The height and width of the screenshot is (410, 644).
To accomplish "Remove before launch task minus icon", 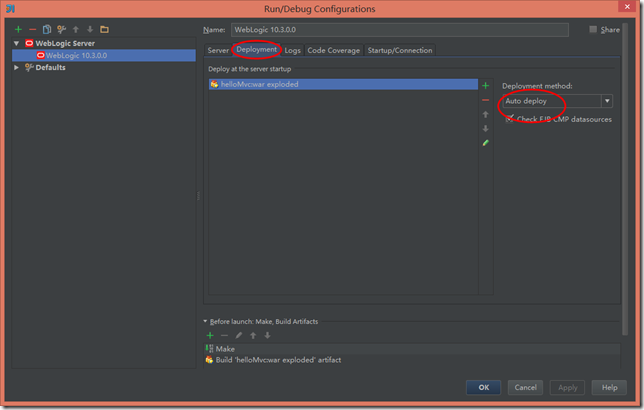I will (224, 335).
